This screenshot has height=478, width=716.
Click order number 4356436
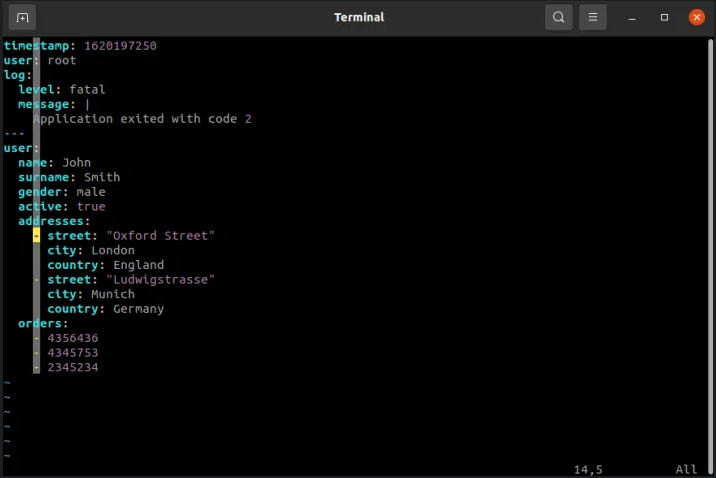pyautogui.click(x=73, y=338)
